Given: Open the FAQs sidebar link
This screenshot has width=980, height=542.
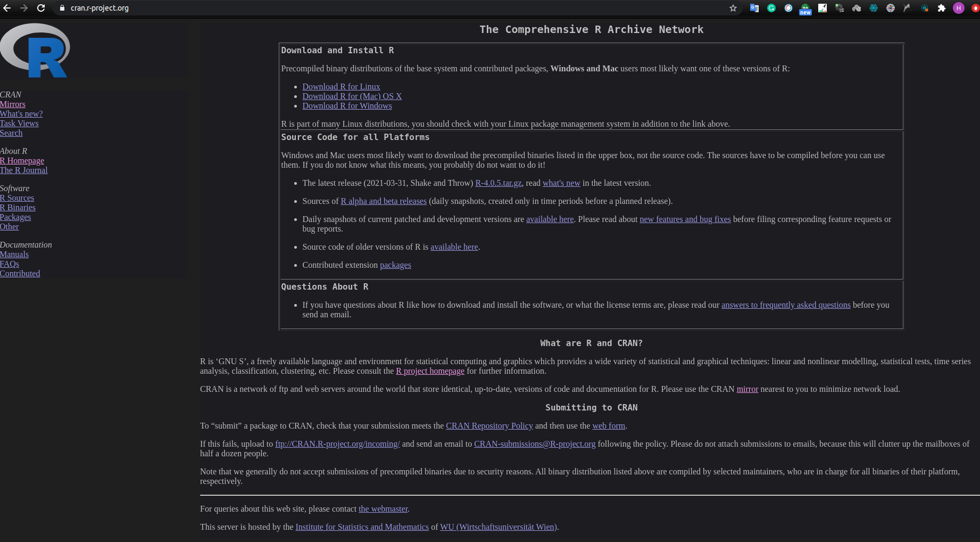Looking at the screenshot, I should (x=10, y=264).
